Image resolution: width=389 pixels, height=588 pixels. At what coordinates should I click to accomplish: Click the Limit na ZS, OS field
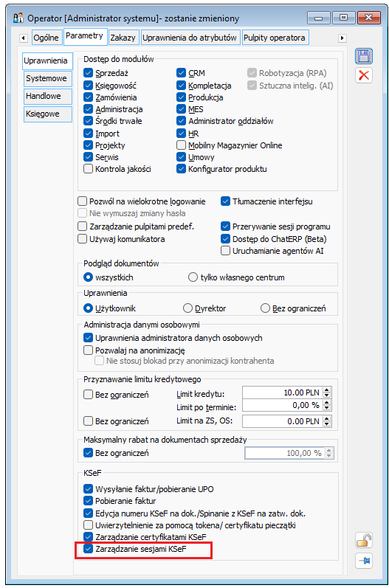pyautogui.click(x=282, y=421)
